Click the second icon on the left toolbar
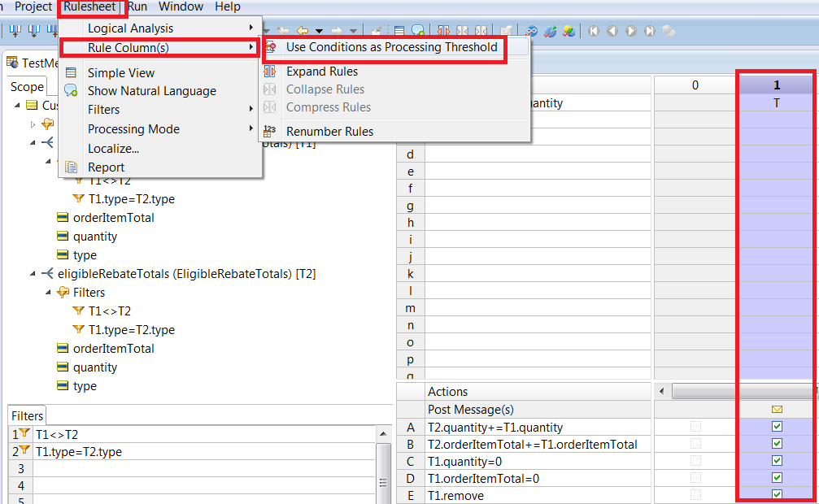The image size is (819, 504). [x=34, y=31]
